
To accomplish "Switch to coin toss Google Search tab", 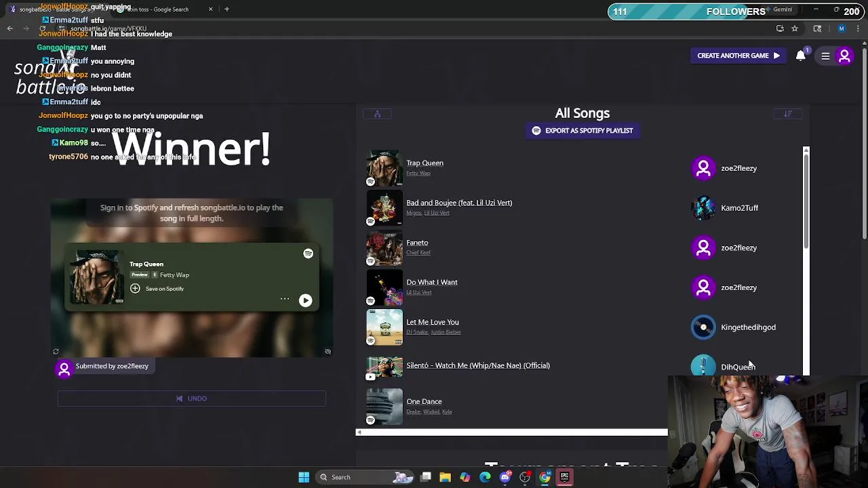I will [x=163, y=9].
